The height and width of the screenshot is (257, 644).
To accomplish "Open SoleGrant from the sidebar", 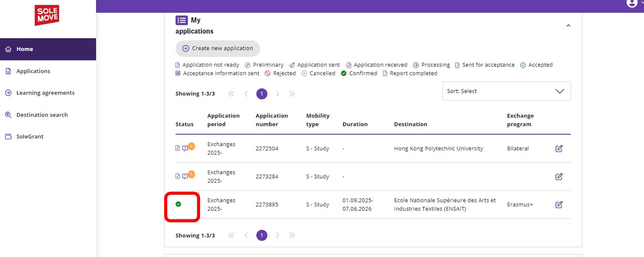I will click(x=30, y=137).
